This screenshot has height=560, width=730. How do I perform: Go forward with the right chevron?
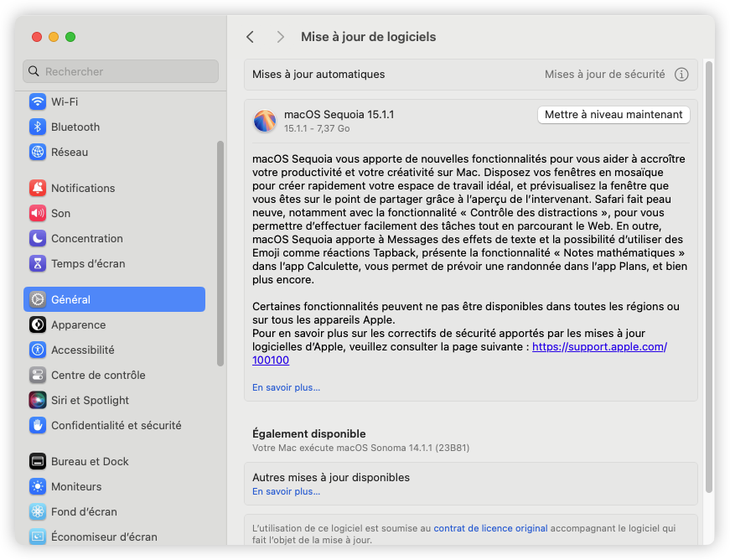(x=280, y=37)
